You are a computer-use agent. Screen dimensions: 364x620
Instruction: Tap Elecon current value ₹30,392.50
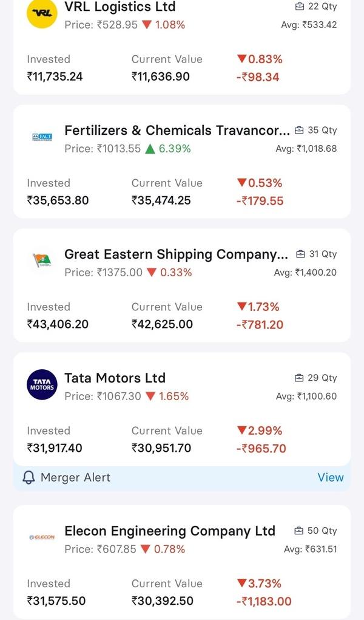pyautogui.click(x=163, y=601)
